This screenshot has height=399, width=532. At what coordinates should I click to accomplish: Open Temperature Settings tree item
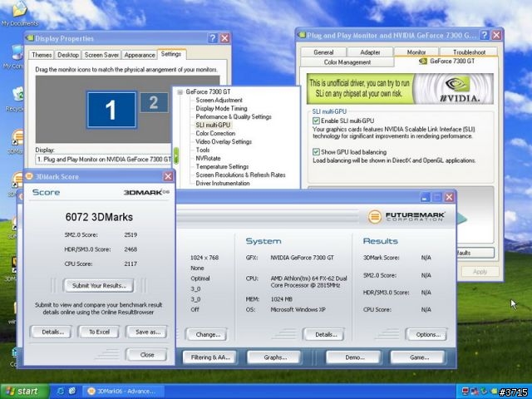tap(222, 166)
